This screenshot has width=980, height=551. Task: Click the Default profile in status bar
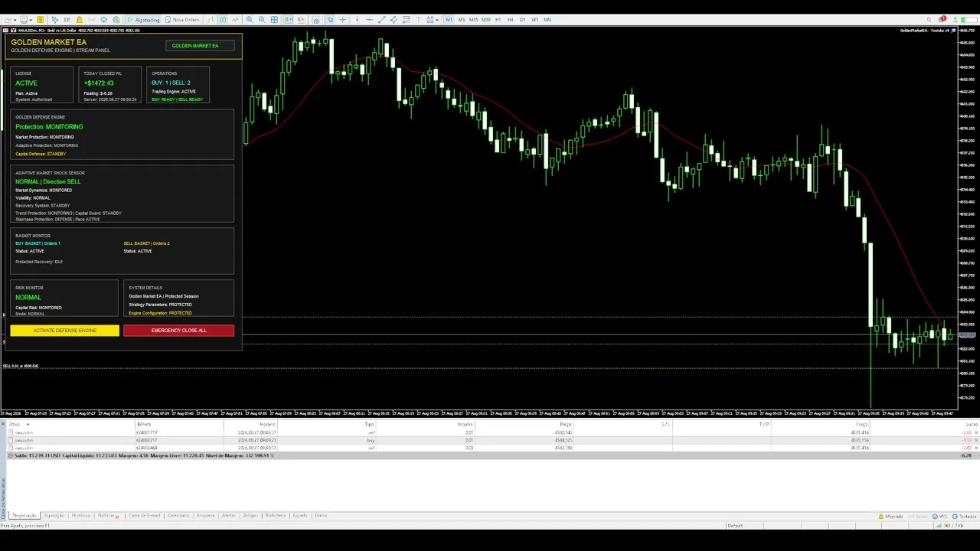pos(735,526)
